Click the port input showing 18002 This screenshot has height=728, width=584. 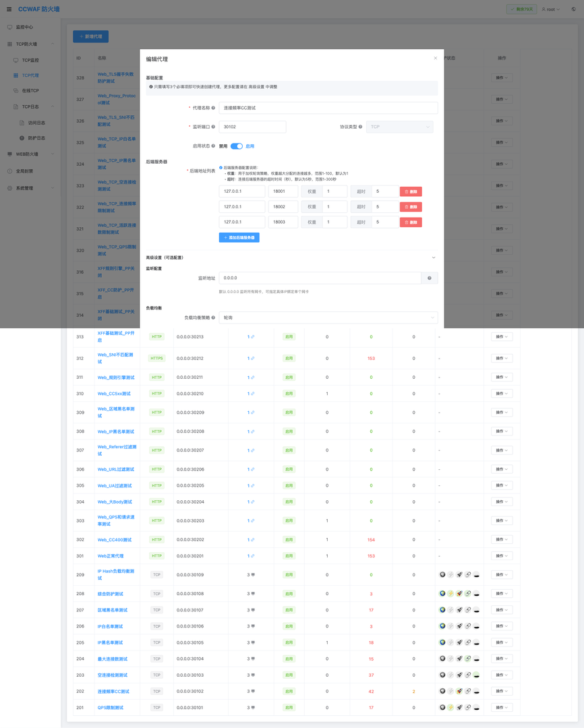pyautogui.click(x=283, y=207)
